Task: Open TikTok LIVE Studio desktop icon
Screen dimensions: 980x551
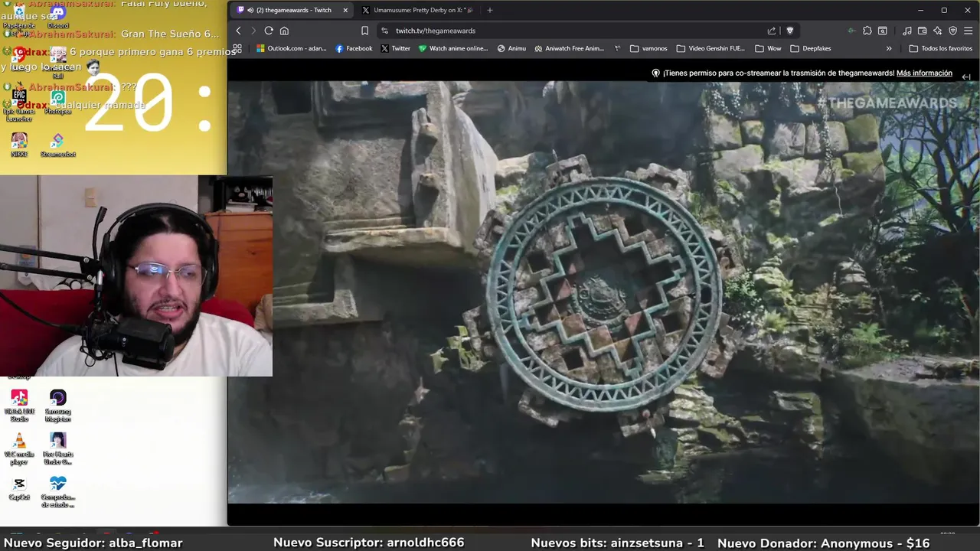Action: [x=19, y=406]
